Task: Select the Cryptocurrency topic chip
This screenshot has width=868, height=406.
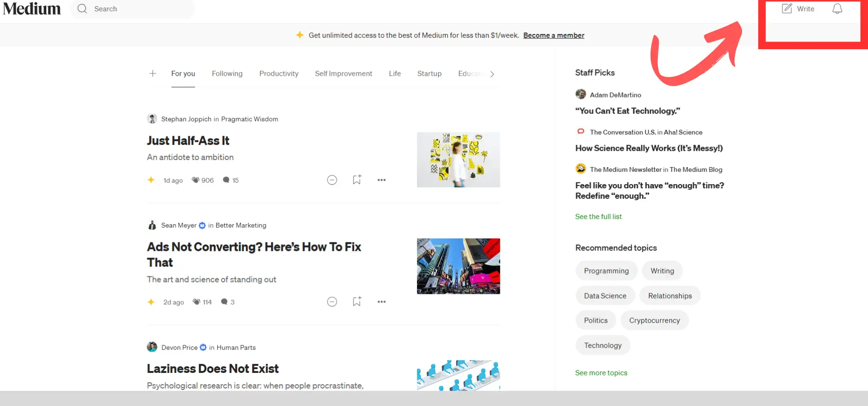Action: pyautogui.click(x=655, y=320)
